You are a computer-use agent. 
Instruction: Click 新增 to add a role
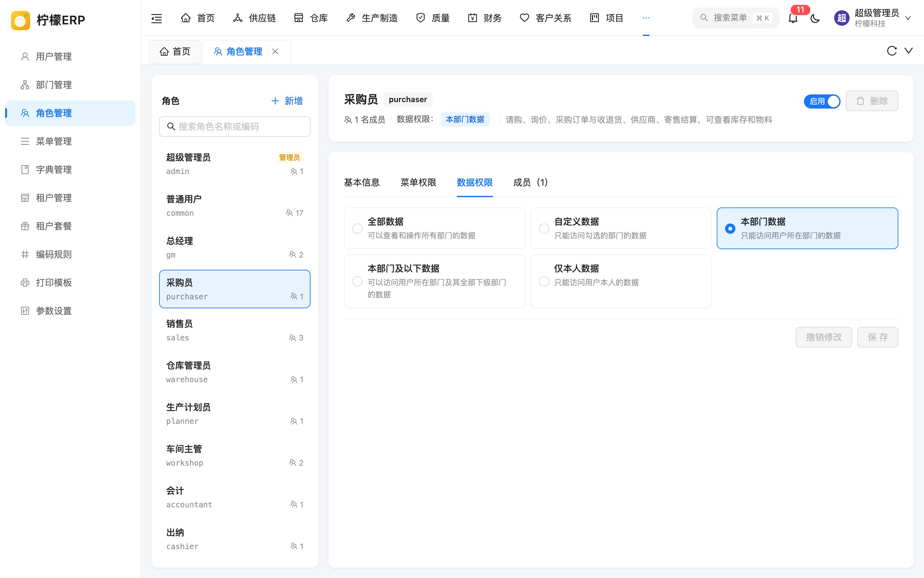287,101
